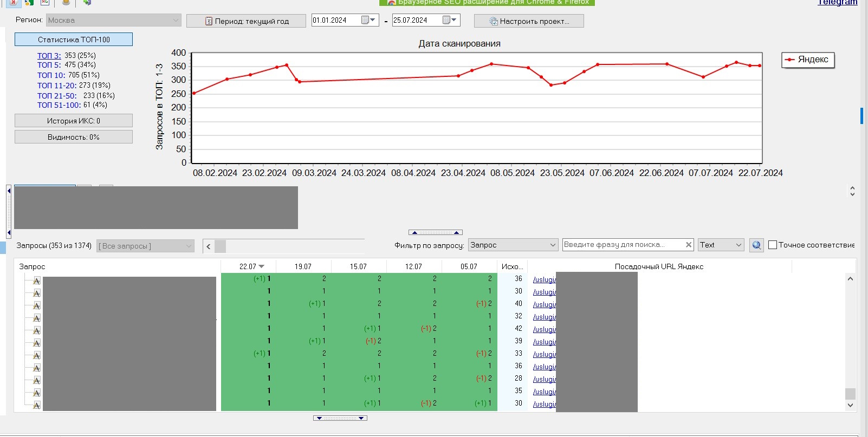Image resolution: width=868 pixels, height=437 pixels.
Task: Select the Yandex search engine icon
Action: pyautogui.click(x=13, y=2)
